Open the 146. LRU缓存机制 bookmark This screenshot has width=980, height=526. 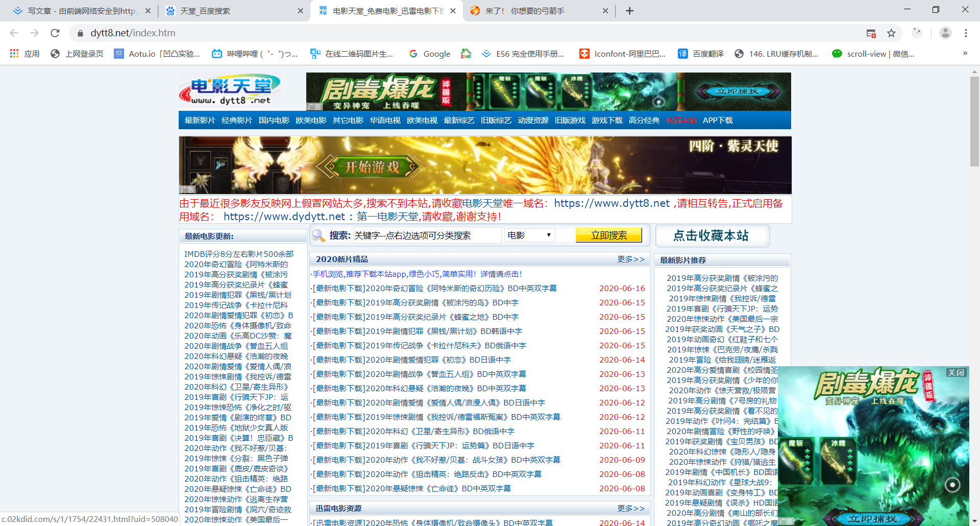point(776,54)
